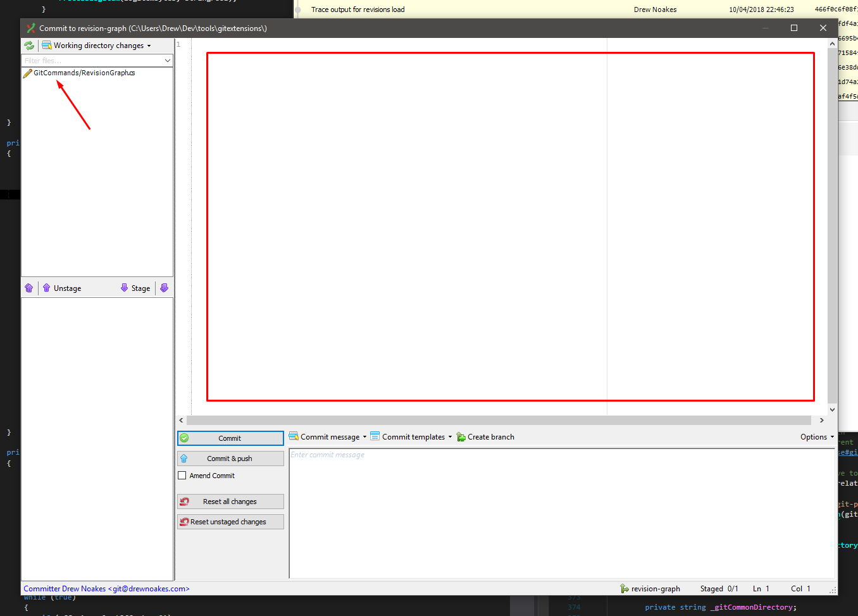This screenshot has height=616, width=858.
Task: Click the Committer Drew Noakes link
Action: (105, 588)
